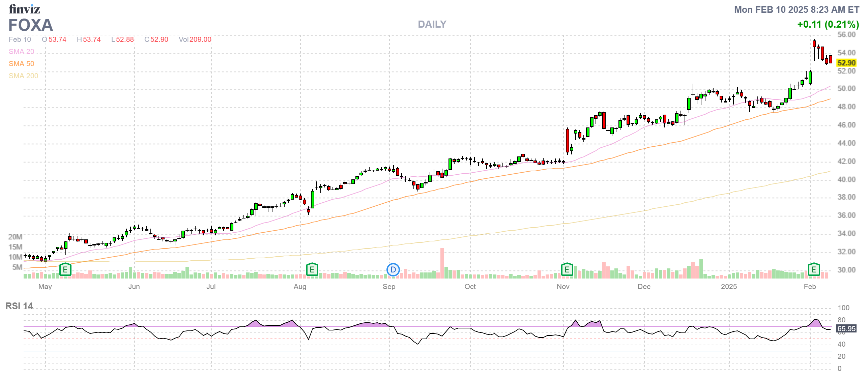868x379 pixels.
Task: Click the November earnings E marker
Action: [x=567, y=269]
